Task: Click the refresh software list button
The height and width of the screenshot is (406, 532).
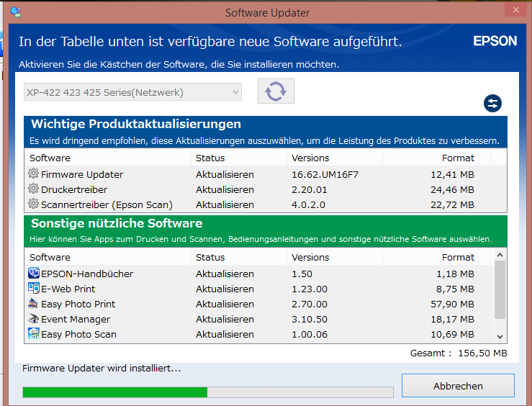Action: (276, 91)
